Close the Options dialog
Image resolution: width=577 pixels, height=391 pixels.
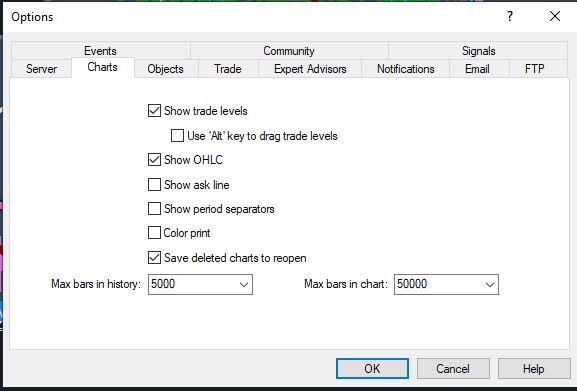[x=555, y=16]
